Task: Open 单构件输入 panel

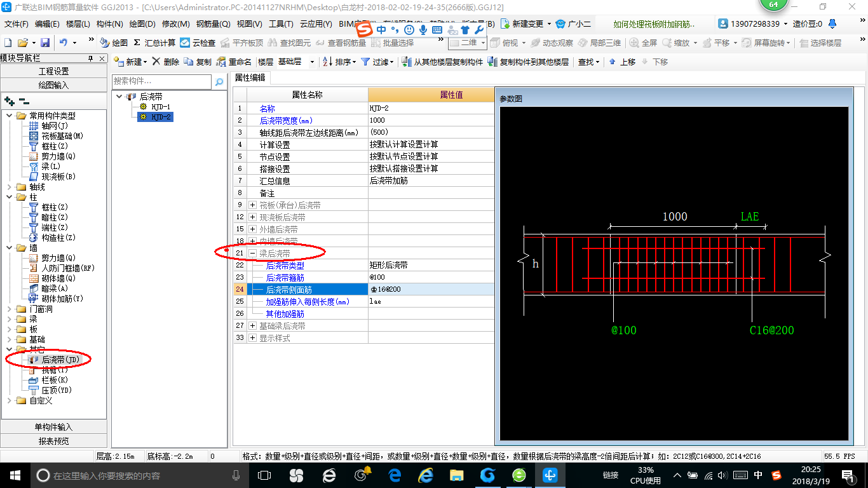Action: pos(54,427)
